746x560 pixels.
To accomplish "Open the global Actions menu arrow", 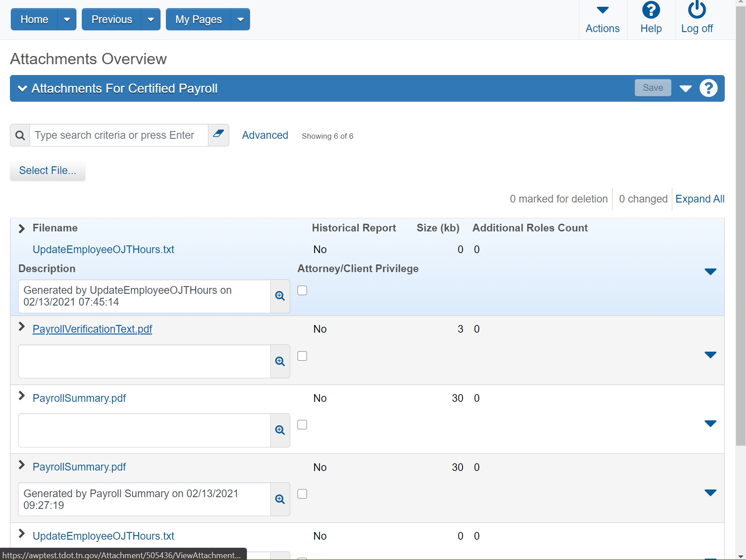I will (x=603, y=10).
